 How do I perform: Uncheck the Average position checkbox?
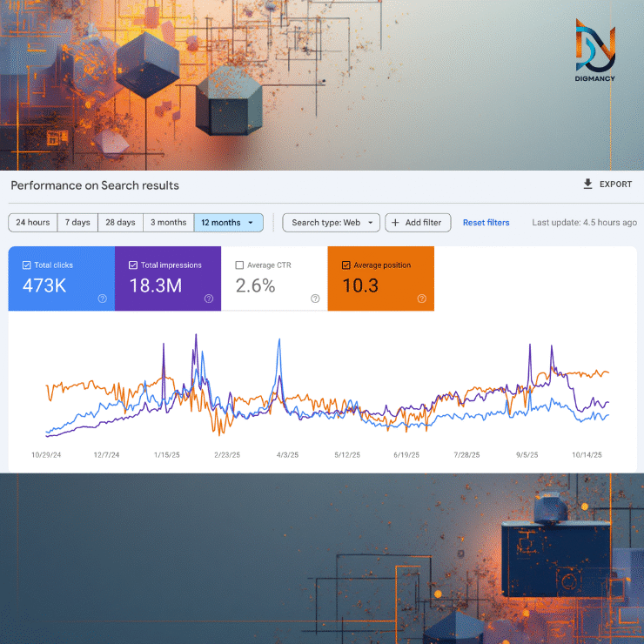[x=345, y=265]
